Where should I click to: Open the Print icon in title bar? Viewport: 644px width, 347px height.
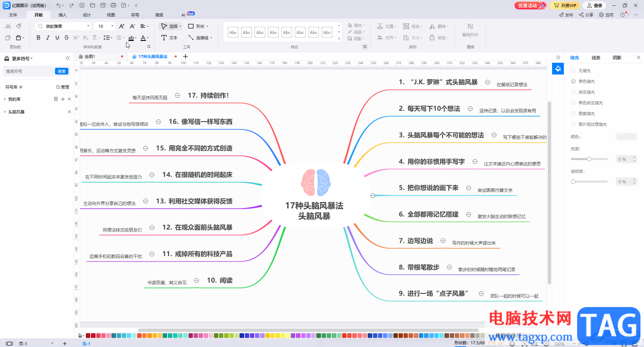(x=113, y=5)
